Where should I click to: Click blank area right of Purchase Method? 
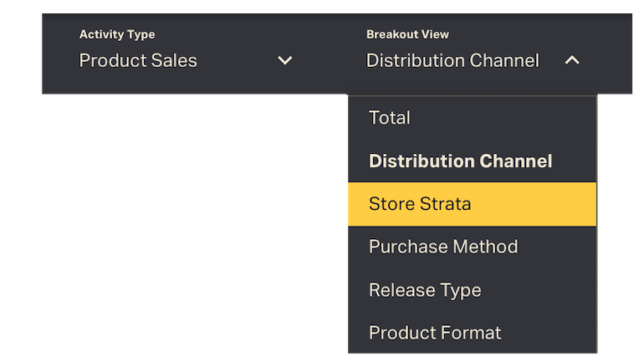560,247
